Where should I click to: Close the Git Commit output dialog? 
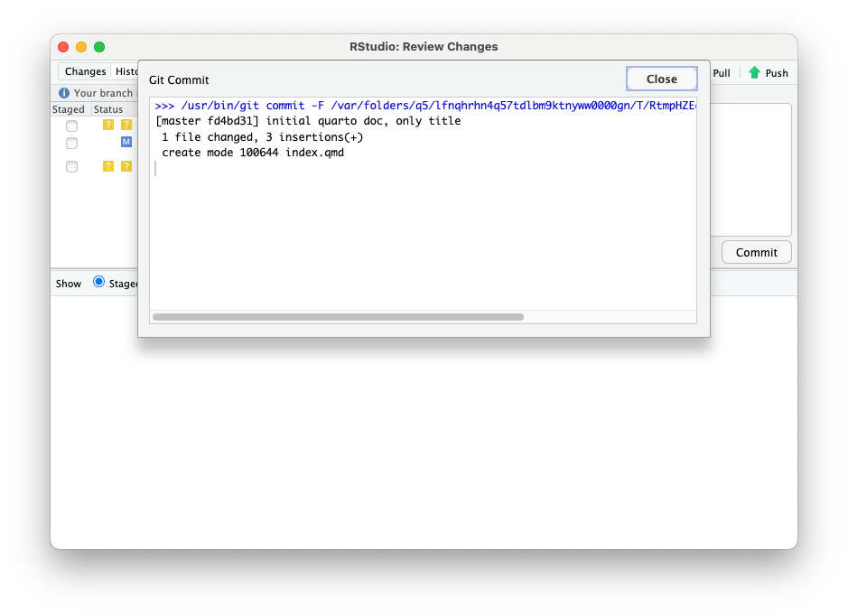(661, 79)
